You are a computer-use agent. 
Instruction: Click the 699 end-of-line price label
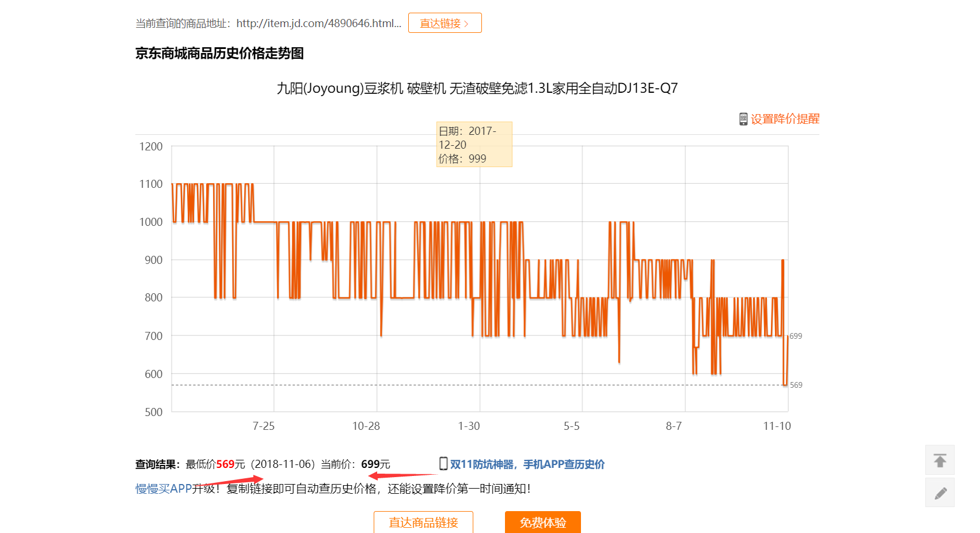click(796, 336)
